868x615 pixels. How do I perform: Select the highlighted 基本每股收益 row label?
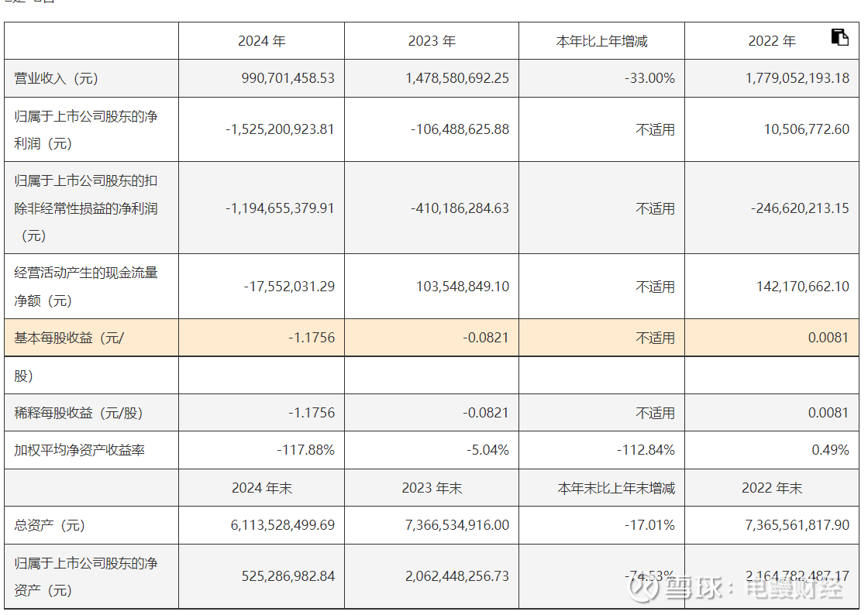coord(69,338)
